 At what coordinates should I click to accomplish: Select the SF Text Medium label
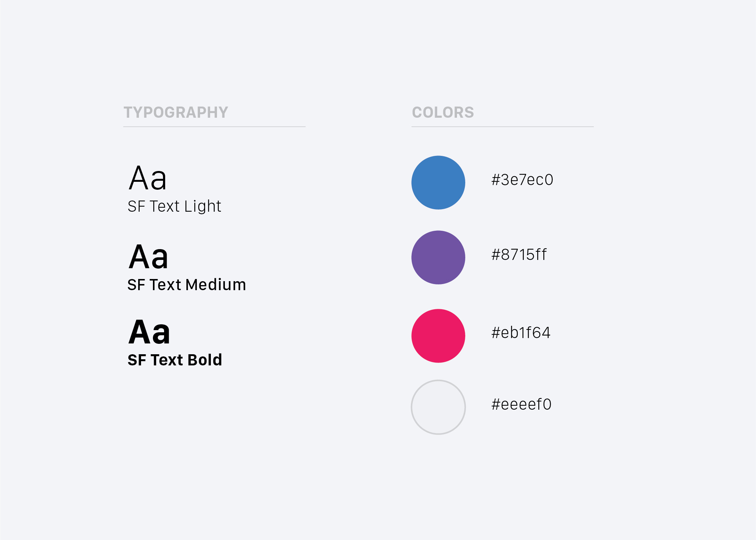[187, 285]
